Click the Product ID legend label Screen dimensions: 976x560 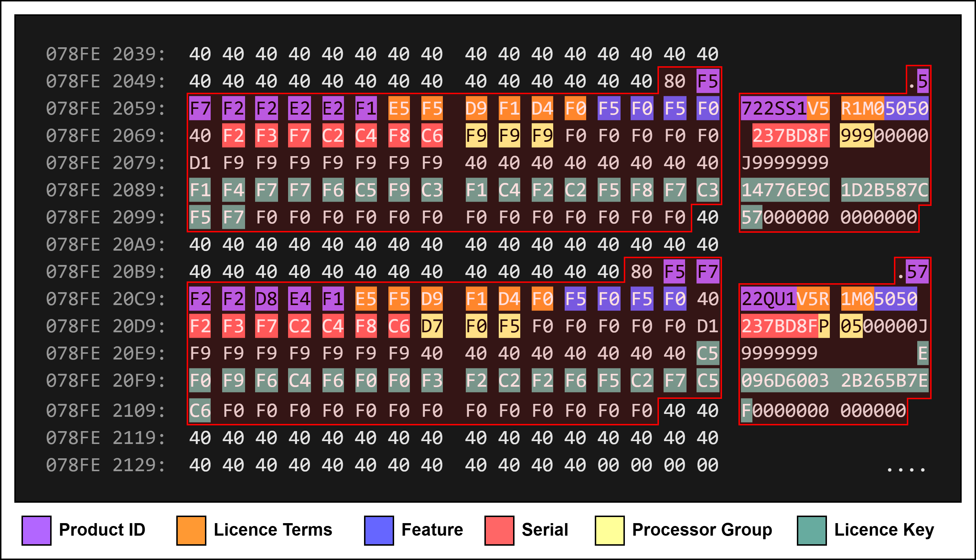(x=102, y=530)
